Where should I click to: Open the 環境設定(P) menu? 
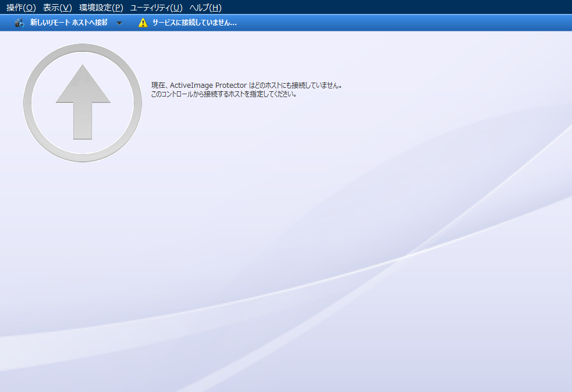point(101,8)
